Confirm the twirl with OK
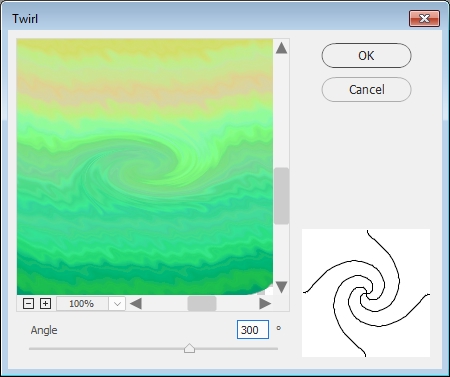This screenshot has width=450, height=377. point(366,56)
